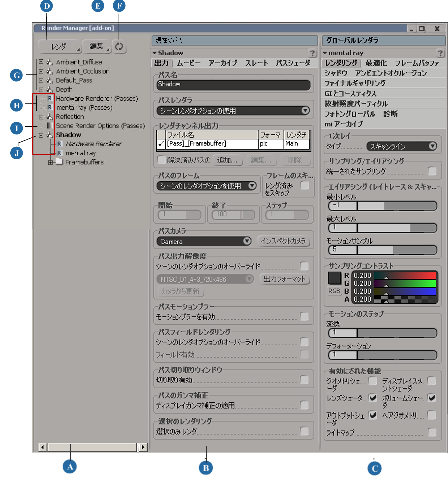Click the RGB color mode button
The width and height of the screenshot is (448, 481).
(x=334, y=291)
